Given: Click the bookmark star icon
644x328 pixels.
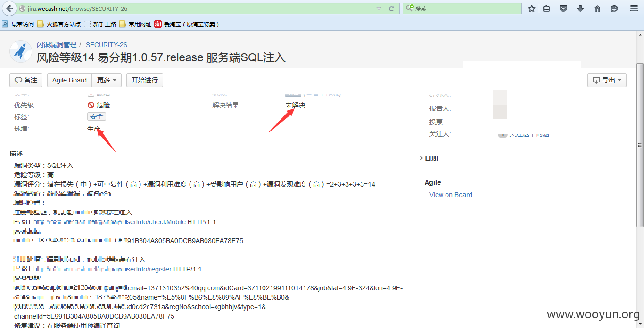Looking at the screenshot, I should coord(532,8).
